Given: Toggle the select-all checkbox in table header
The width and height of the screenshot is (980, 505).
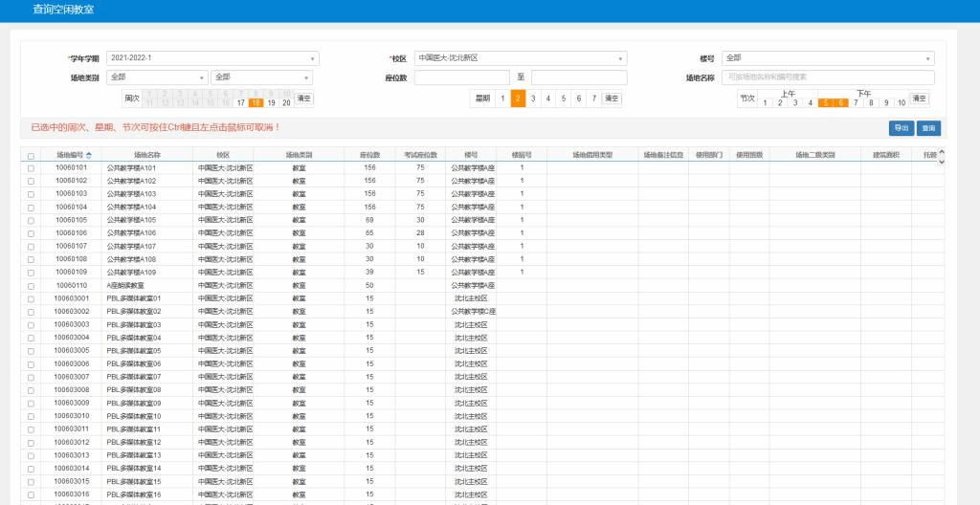Looking at the screenshot, I should (x=31, y=155).
